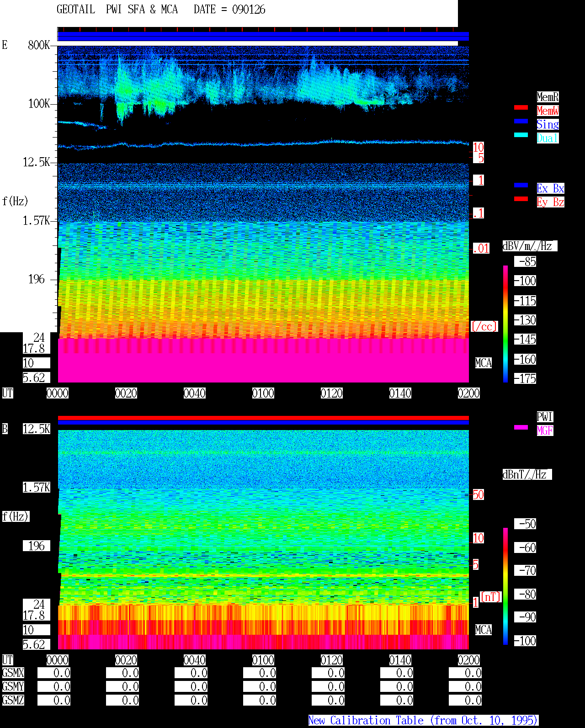This screenshot has height=728, width=585.
Task: Click the red MemW legend swatch
Action: (521, 107)
